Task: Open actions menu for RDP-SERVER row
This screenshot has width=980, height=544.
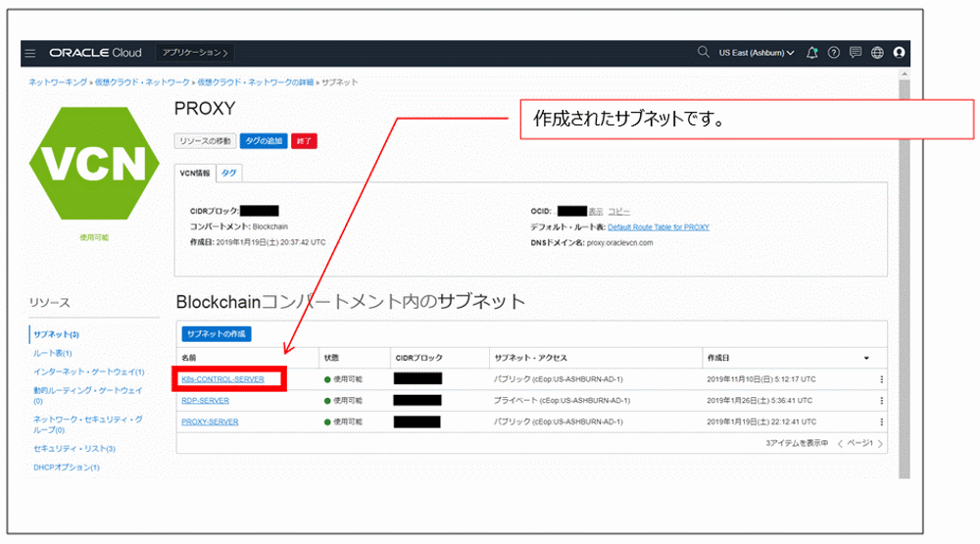Action: click(x=881, y=401)
